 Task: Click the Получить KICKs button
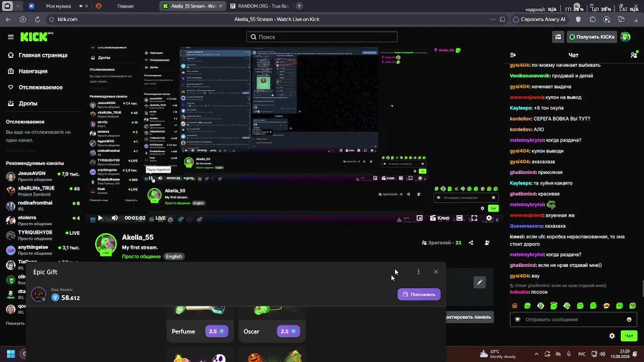click(592, 37)
